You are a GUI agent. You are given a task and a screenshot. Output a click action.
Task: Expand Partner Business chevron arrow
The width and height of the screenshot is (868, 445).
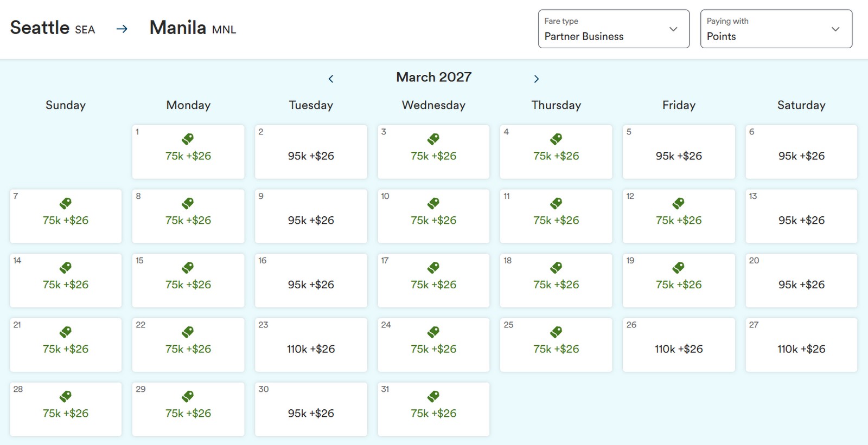[673, 29]
